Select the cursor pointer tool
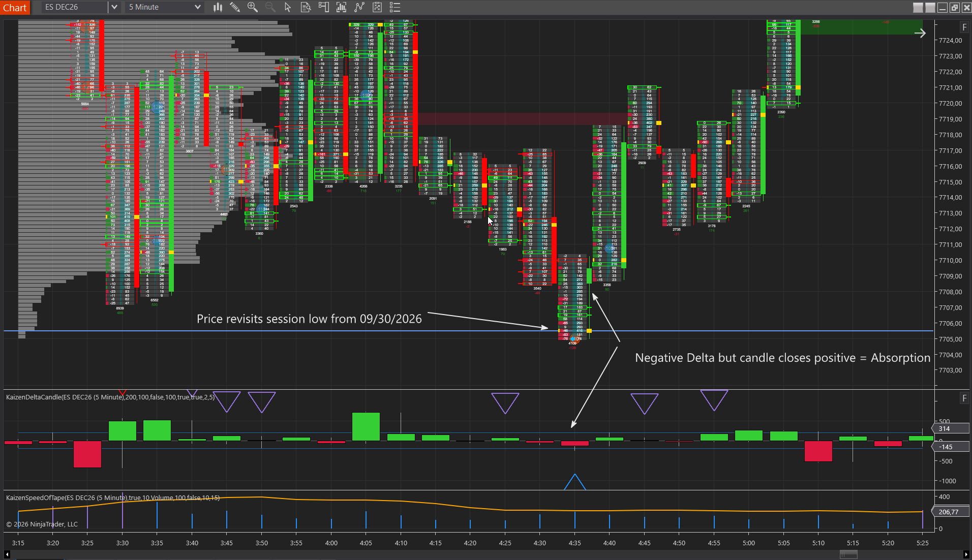 (x=288, y=7)
